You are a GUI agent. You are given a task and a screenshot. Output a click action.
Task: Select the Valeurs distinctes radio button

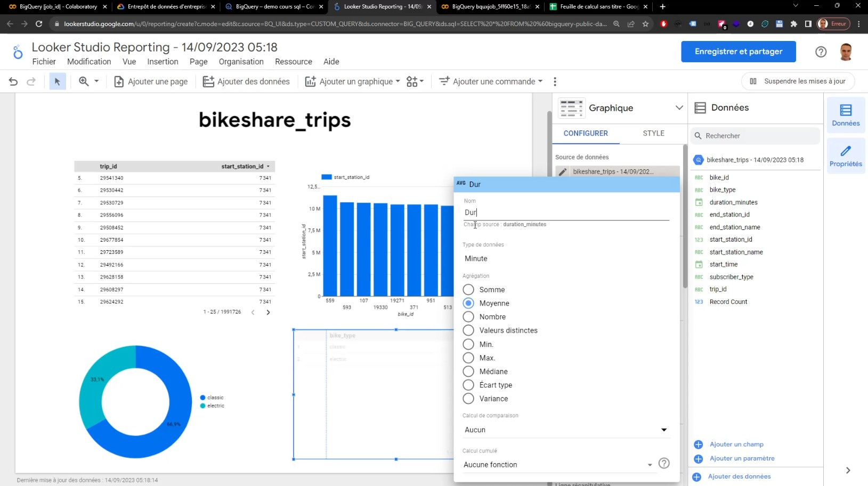468,331
